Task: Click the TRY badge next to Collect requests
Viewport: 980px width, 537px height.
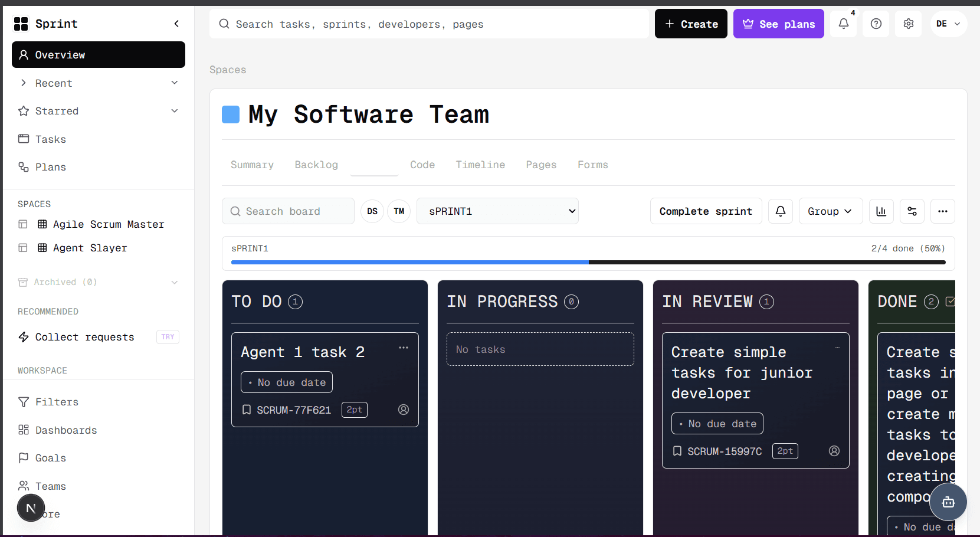Action: point(168,337)
